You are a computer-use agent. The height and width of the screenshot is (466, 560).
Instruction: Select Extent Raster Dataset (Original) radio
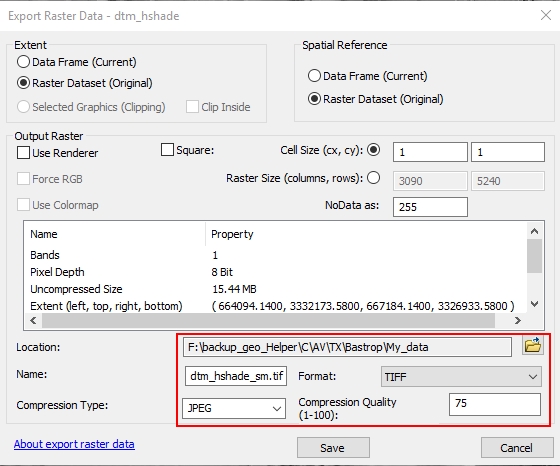click(23, 83)
